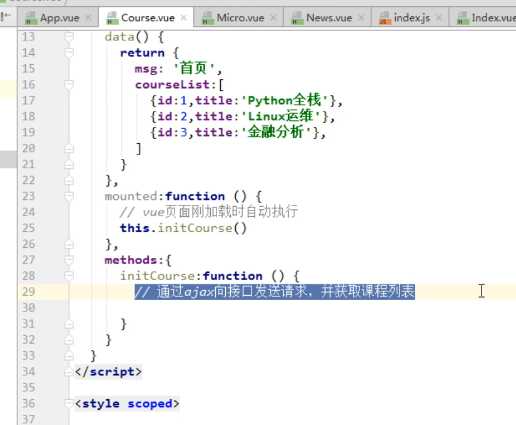Click the vue页面刚加载时自动执行 comment
Viewport: 516px width, 425px height.
click(x=209, y=212)
